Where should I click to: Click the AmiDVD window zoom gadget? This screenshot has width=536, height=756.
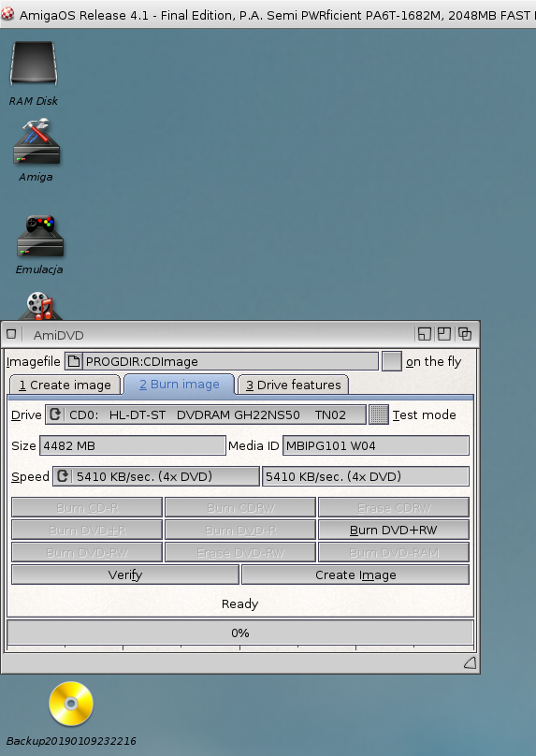[444, 334]
